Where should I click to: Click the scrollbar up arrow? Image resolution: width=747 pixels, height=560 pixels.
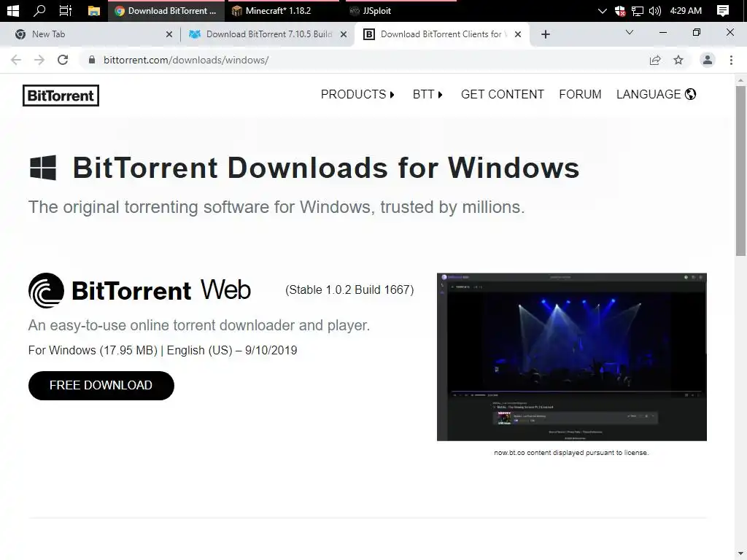[x=740, y=80]
